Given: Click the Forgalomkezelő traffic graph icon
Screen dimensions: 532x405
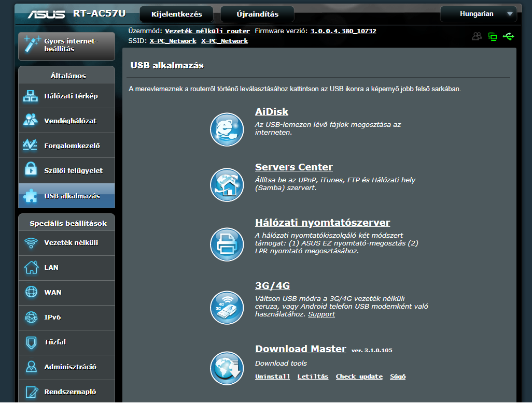Looking at the screenshot, I should point(30,145).
